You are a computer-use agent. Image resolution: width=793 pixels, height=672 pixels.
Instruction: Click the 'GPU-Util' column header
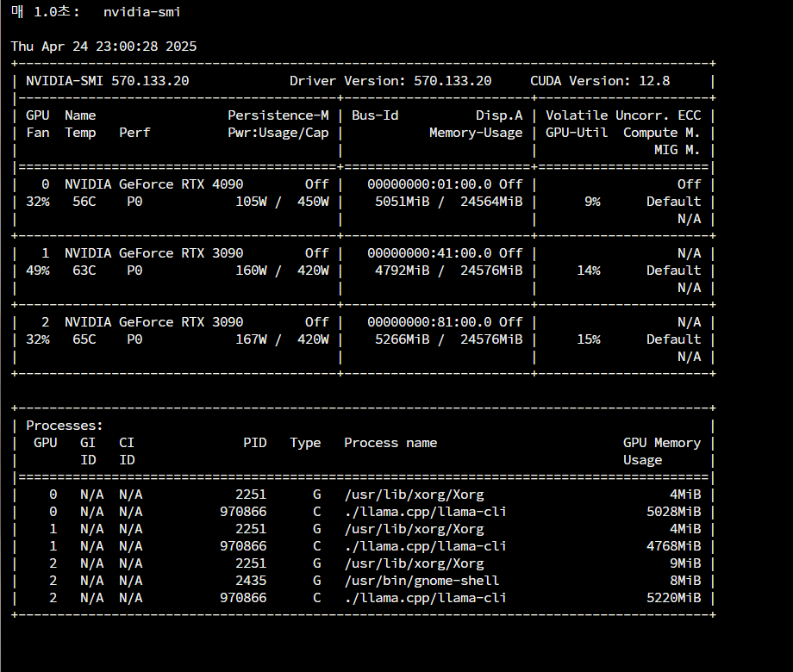(x=577, y=133)
